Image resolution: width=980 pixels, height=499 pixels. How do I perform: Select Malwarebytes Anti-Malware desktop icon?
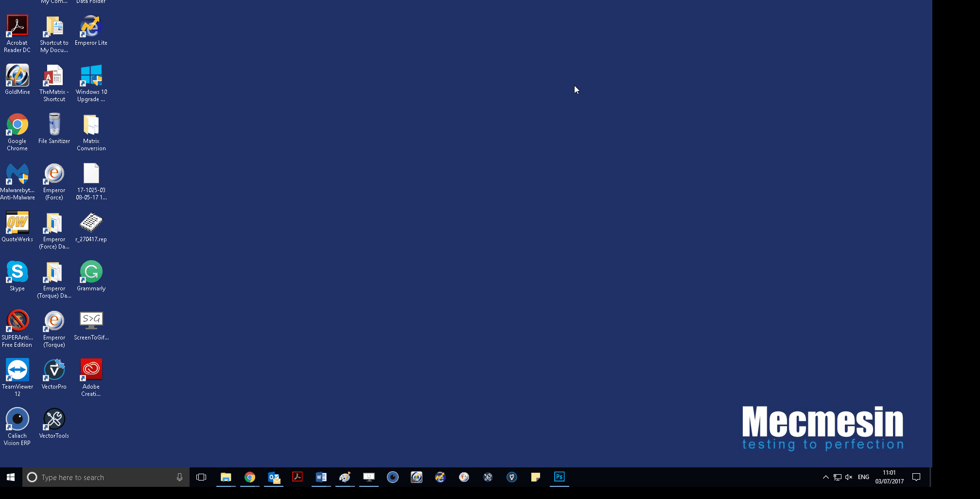click(x=17, y=181)
